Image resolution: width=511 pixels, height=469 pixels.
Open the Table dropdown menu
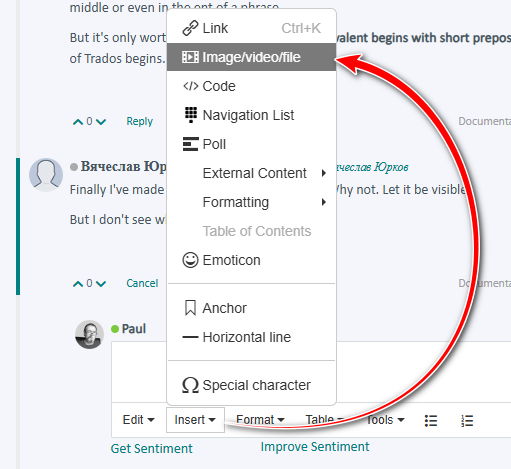[x=325, y=420]
